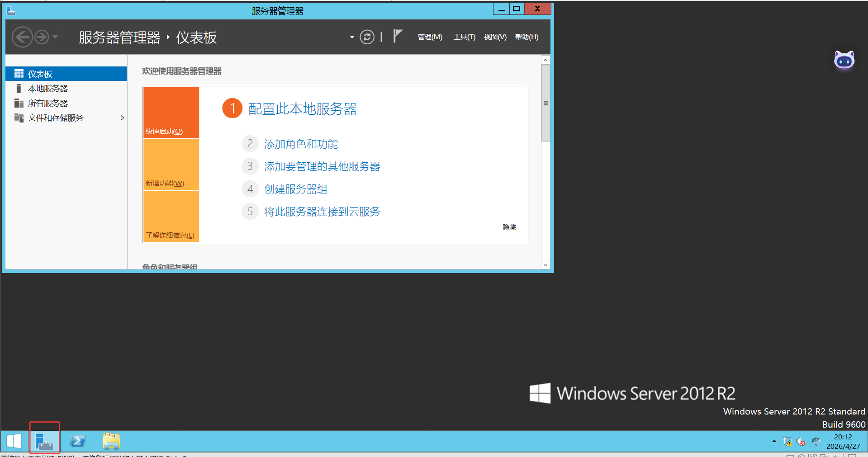
Task: Expand the 文件和存储服务 arrow
Action: coord(122,118)
